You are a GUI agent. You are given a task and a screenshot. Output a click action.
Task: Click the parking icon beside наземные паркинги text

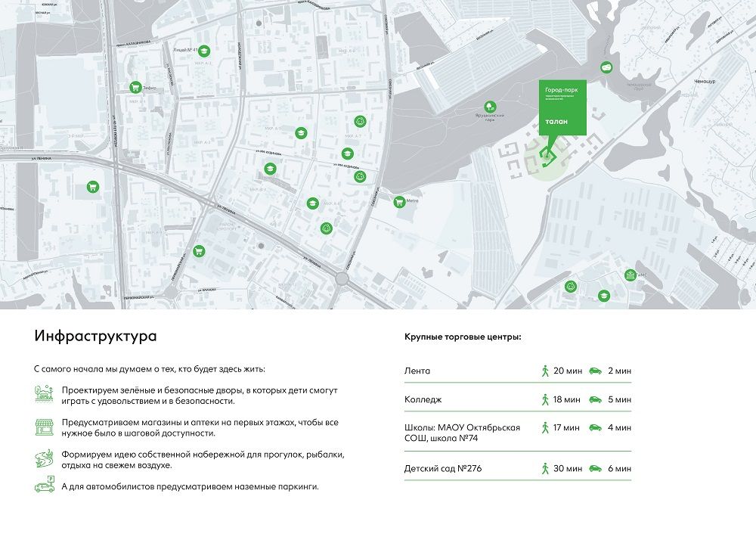pos(44,486)
